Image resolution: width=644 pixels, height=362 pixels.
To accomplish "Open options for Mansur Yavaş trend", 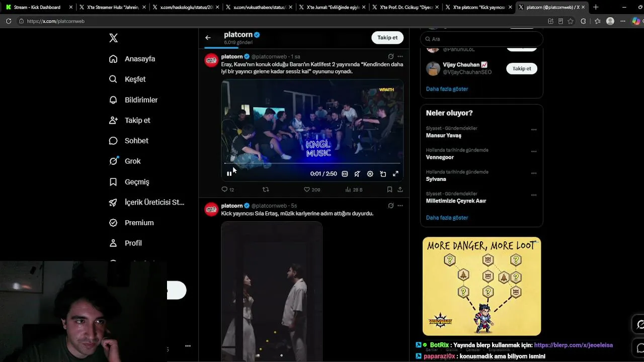I will [534, 130].
